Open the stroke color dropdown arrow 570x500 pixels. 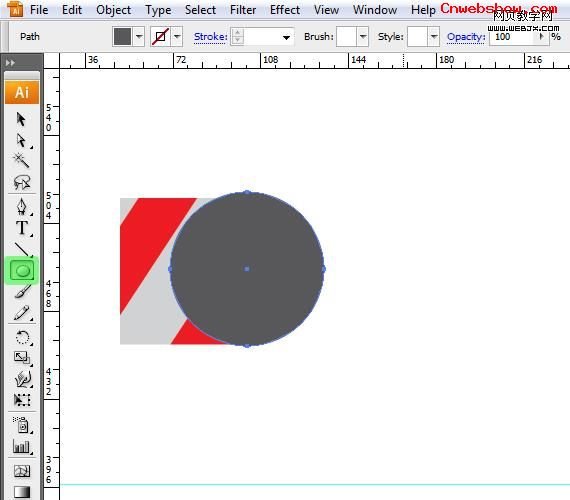(177, 36)
